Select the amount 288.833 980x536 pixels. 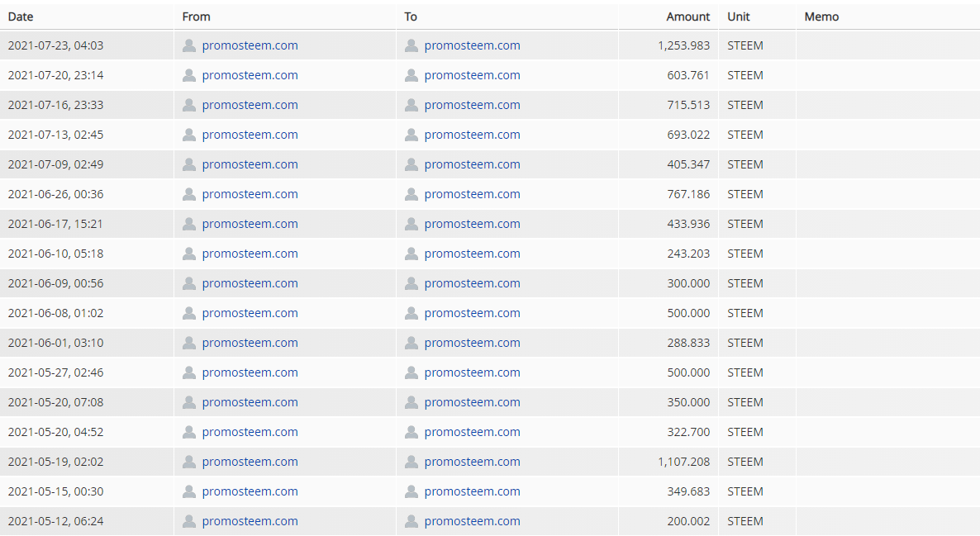(688, 343)
